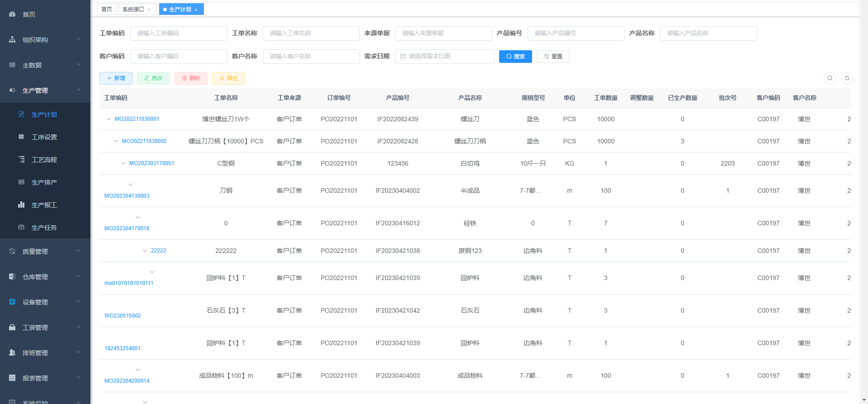The height and width of the screenshot is (404, 868).
Task: Click the 生产报工 bar chart icon
Action: click(x=21, y=205)
